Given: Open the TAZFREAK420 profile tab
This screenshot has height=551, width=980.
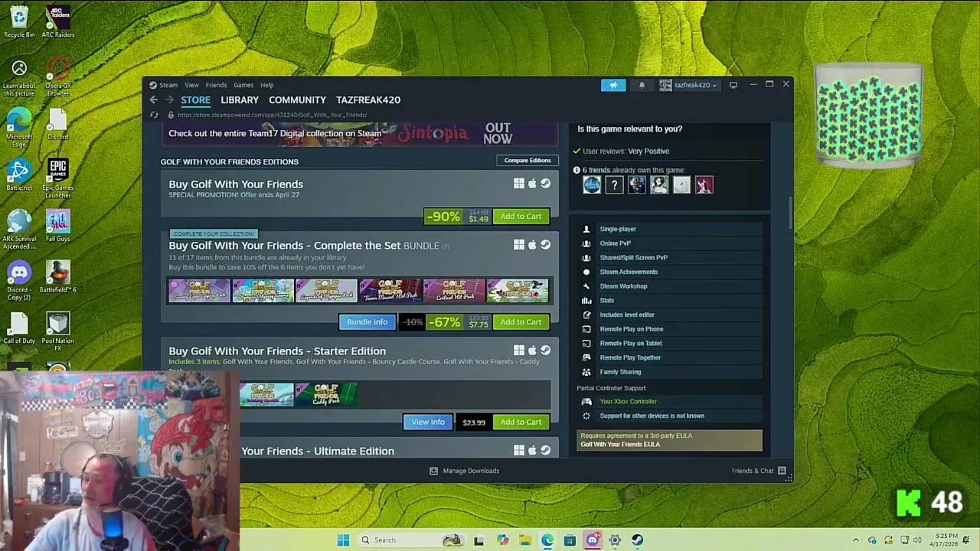Looking at the screenshot, I should point(368,100).
